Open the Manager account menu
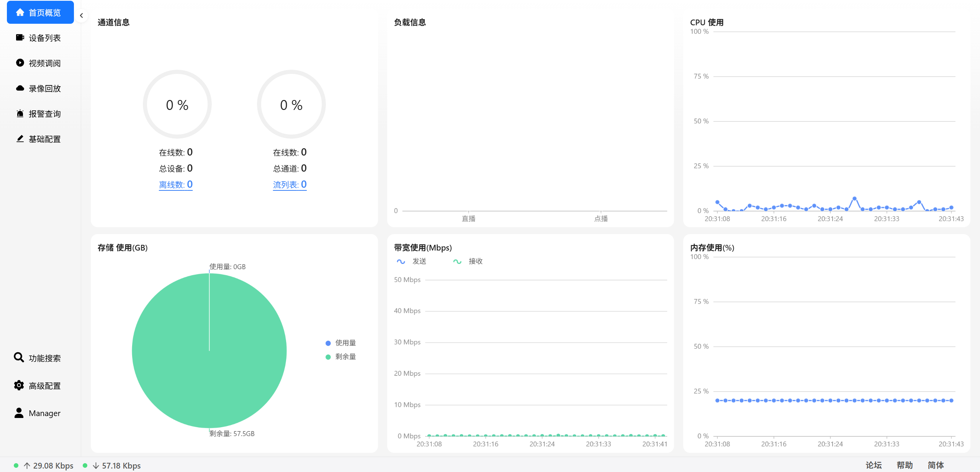The image size is (980, 472). 44,413
